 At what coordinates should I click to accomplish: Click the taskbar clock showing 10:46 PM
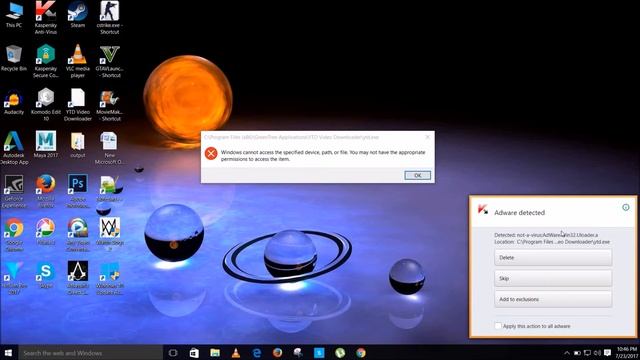(x=627, y=353)
